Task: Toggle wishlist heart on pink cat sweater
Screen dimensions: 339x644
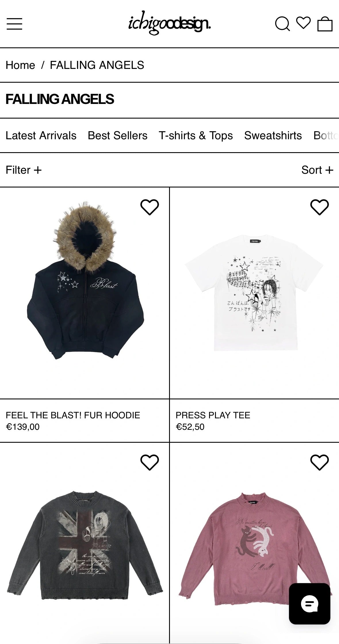Action: [319, 463]
